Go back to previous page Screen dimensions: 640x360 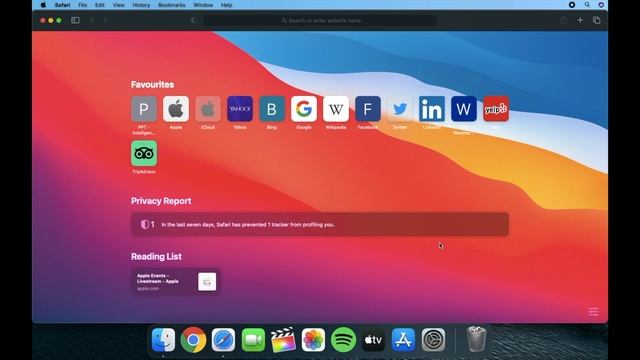(x=92, y=20)
